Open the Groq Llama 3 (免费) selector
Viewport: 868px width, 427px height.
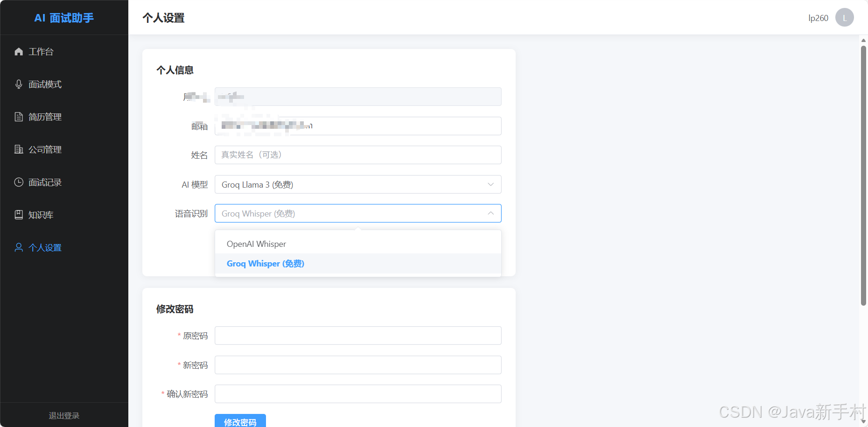click(358, 184)
